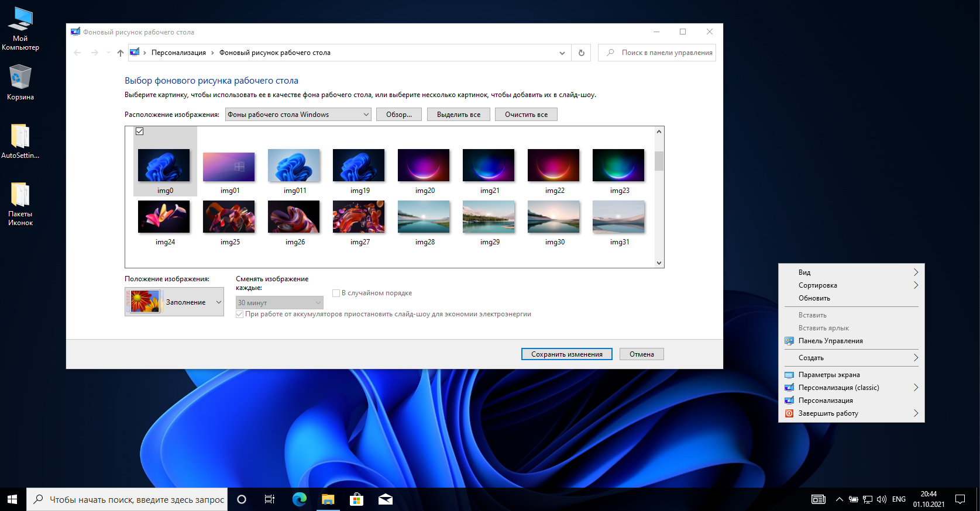This screenshot has height=511, width=980.
Task: Click the Windows Start button
Action: (12, 499)
